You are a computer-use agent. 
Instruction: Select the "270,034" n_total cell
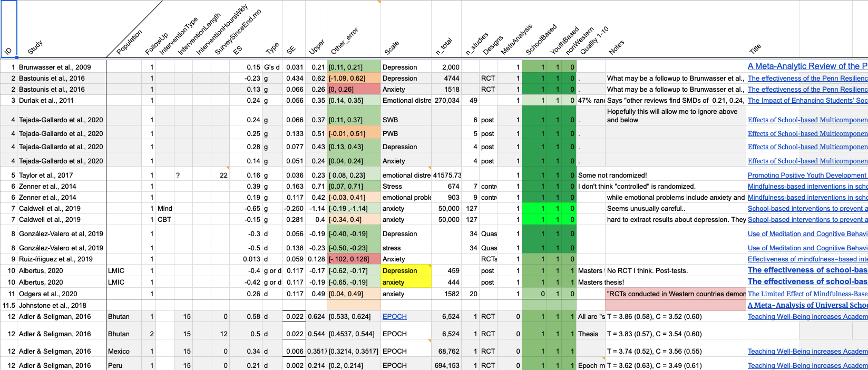[x=446, y=100]
